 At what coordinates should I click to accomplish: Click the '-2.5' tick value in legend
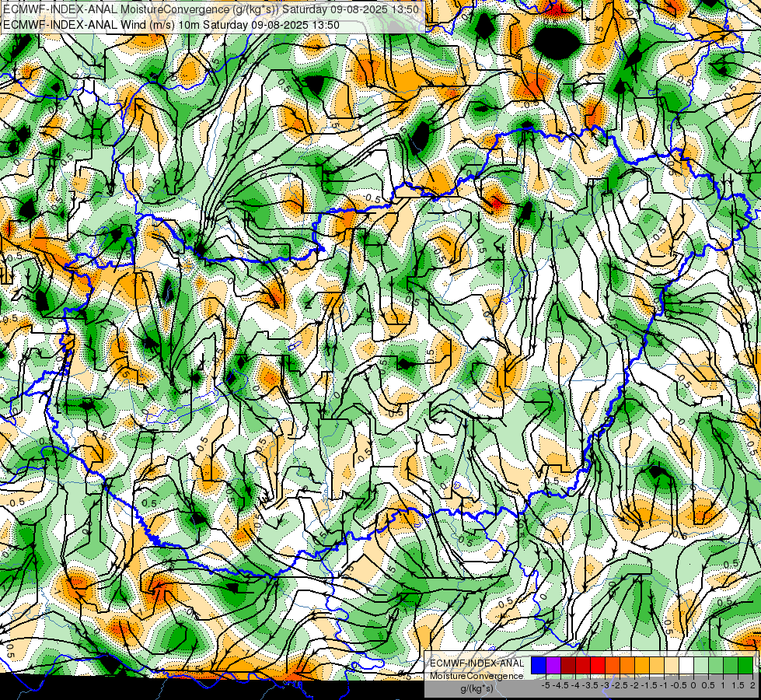click(620, 685)
